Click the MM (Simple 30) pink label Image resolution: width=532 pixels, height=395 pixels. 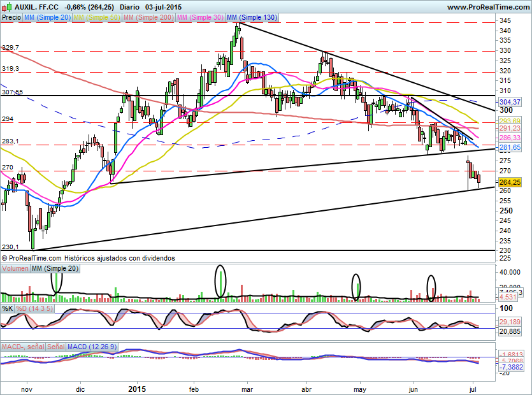pyautogui.click(x=201, y=18)
